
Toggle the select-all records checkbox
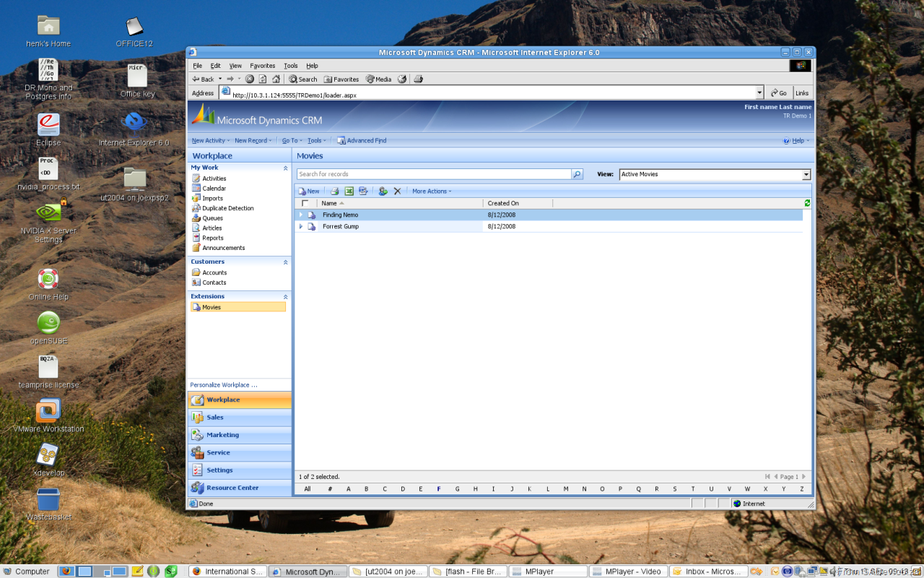click(305, 203)
